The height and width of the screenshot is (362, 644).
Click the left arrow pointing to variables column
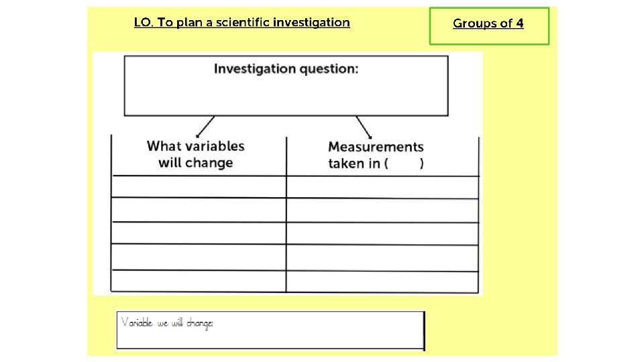205,127
